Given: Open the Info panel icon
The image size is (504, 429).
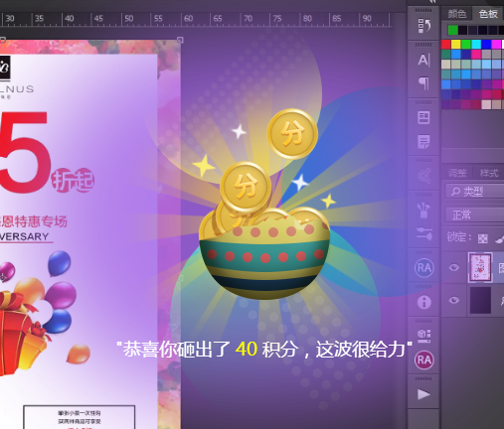Looking at the screenshot, I should pos(424,302).
